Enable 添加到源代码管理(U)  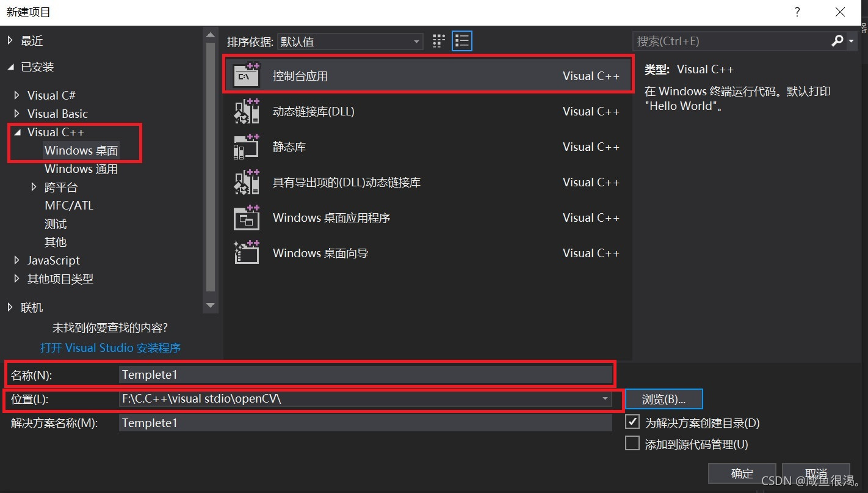(632, 444)
